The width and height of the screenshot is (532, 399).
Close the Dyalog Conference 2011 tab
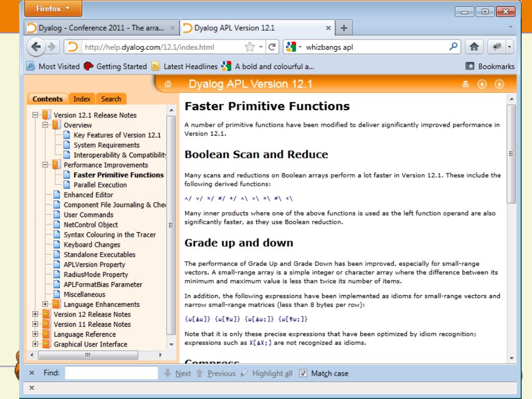point(172,28)
